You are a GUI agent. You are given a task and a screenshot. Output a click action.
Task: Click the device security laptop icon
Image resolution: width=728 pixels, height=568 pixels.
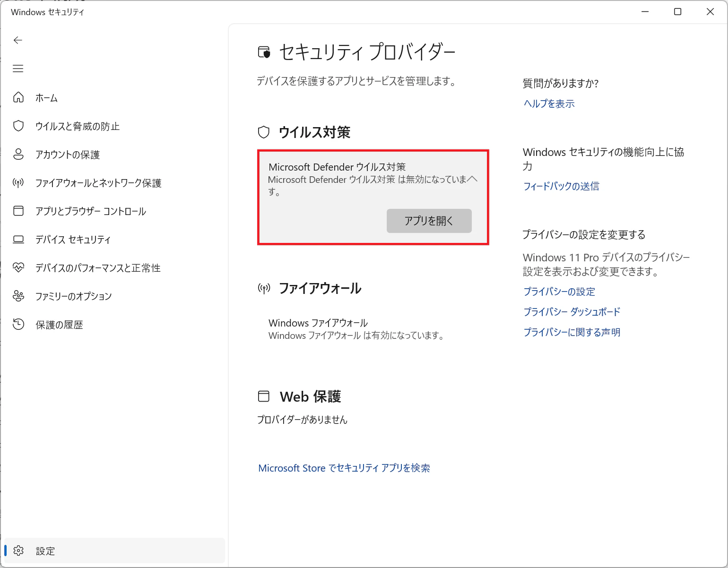[18, 239]
